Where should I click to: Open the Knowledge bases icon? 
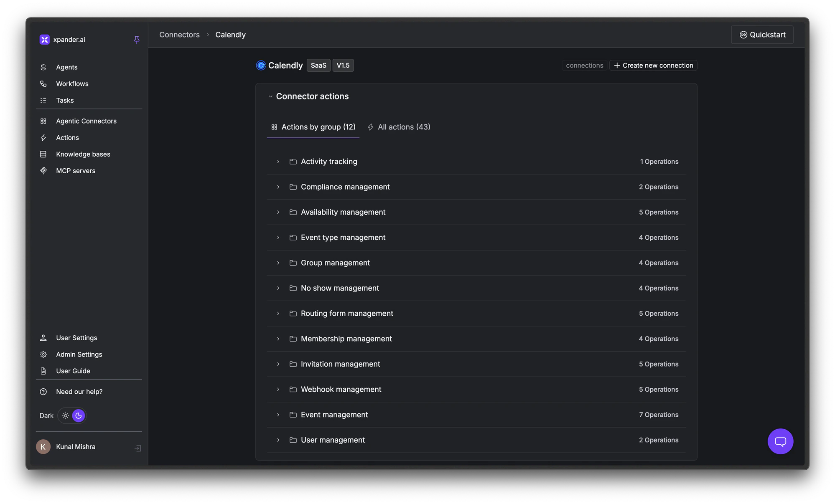point(43,154)
